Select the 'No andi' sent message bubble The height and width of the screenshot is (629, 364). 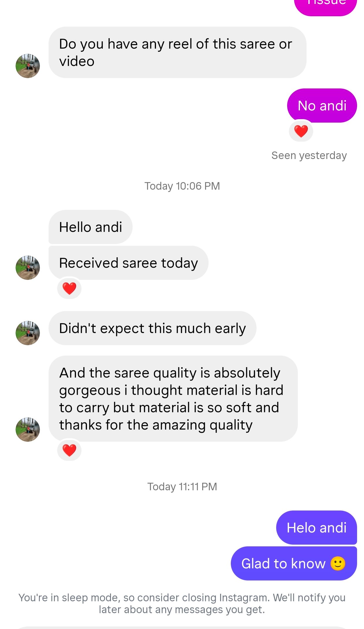coord(322,106)
